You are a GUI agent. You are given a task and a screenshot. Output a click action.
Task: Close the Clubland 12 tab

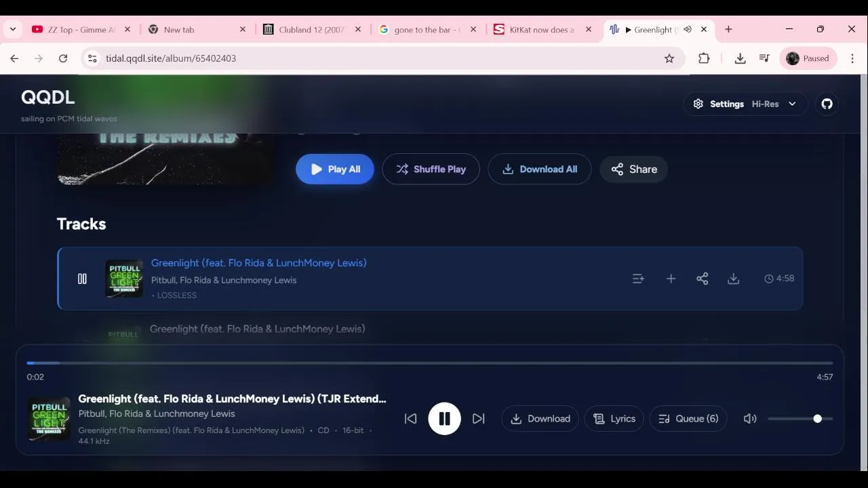pyautogui.click(x=358, y=30)
